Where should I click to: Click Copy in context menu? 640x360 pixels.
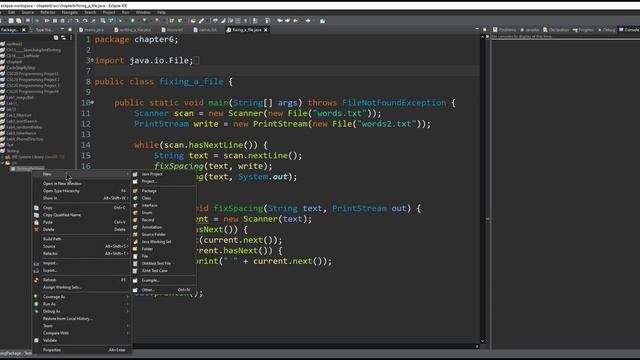[x=81, y=208]
